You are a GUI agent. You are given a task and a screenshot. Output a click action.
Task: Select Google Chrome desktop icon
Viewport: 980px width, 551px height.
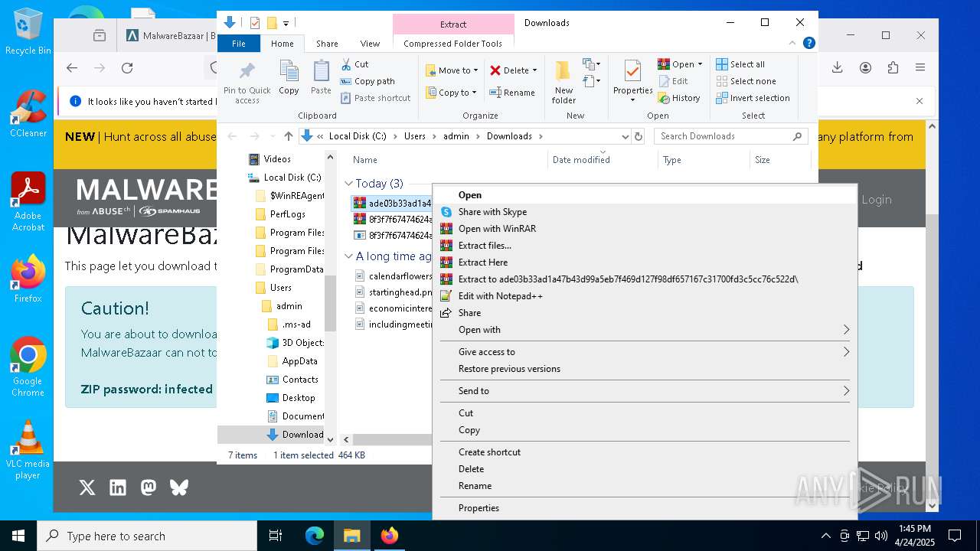click(28, 367)
